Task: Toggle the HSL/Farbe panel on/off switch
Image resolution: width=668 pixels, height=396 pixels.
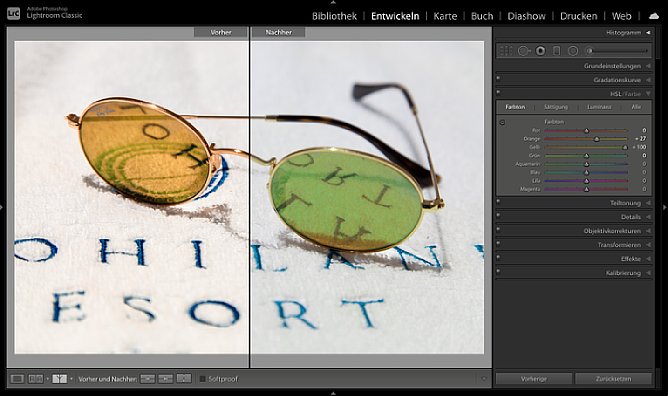Action: [x=498, y=92]
